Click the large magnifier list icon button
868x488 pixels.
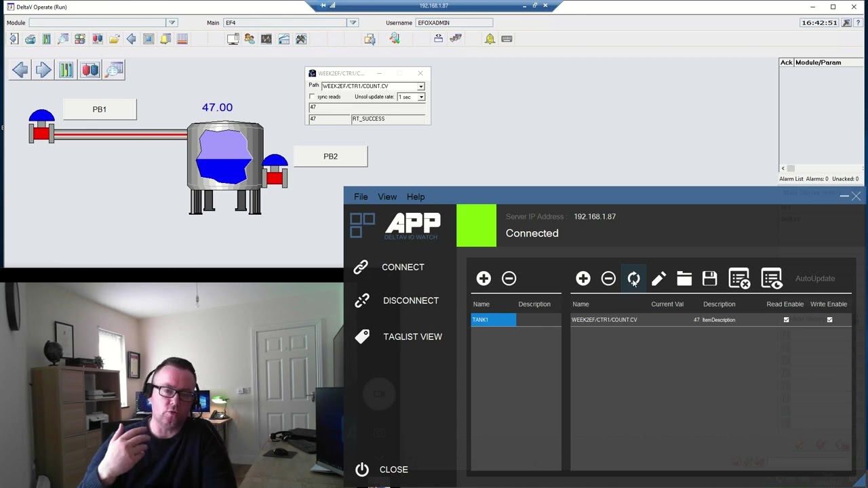pyautogui.click(x=114, y=70)
